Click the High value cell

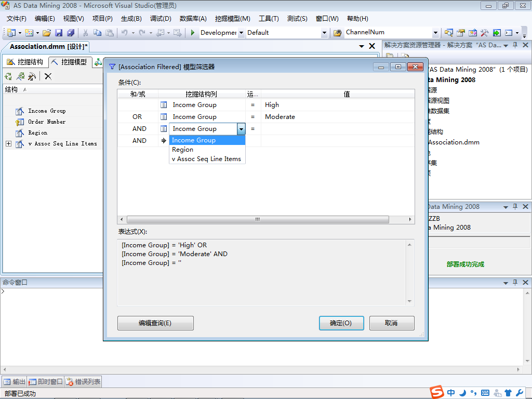pyautogui.click(x=338, y=105)
